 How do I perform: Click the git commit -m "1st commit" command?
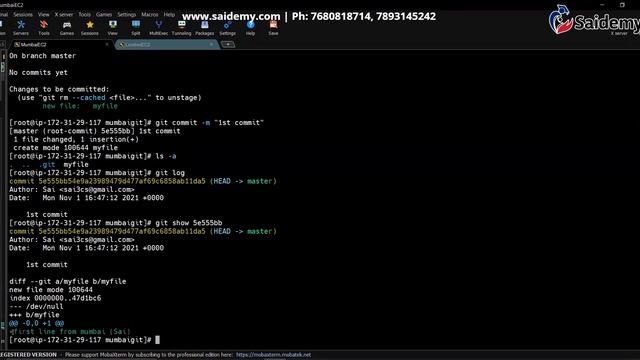[x=209, y=122]
